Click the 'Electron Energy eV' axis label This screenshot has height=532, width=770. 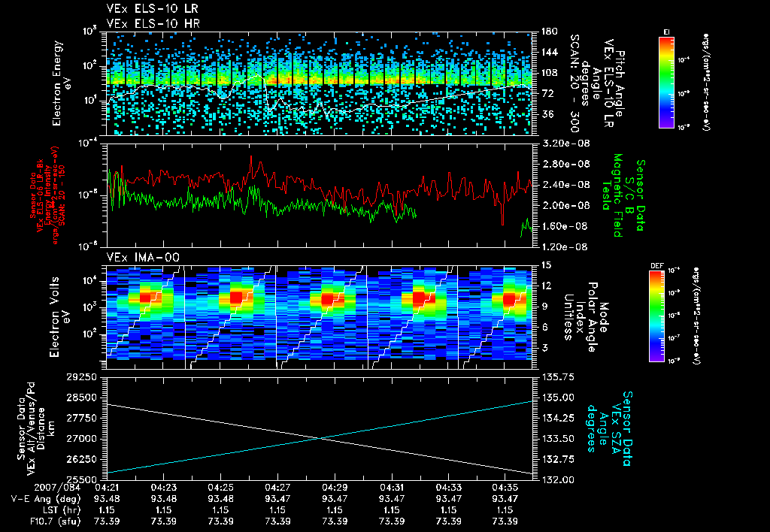click(61, 83)
